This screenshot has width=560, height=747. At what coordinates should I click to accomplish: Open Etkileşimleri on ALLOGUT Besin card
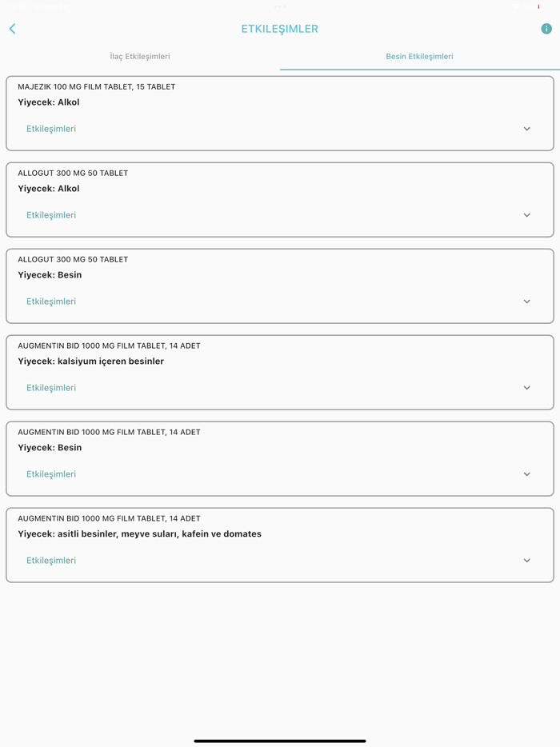50,302
